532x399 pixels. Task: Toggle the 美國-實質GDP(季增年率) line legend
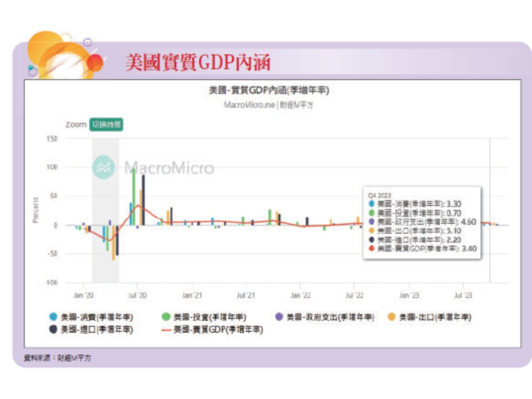click(212, 329)
